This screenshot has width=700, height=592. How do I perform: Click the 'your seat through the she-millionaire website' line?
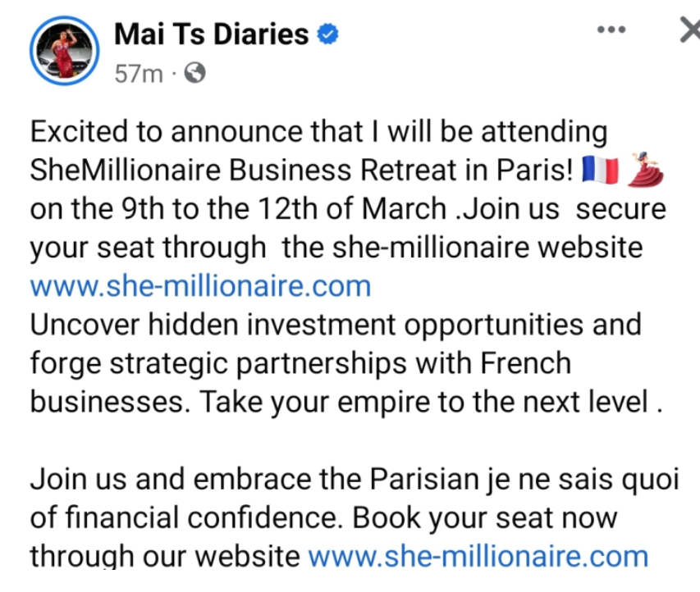[336, 248]
